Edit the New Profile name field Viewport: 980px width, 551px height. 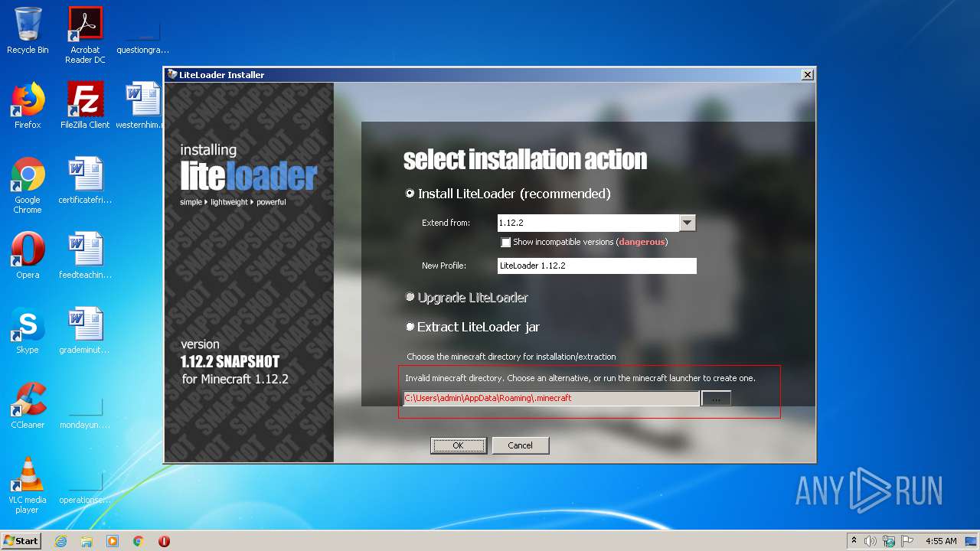tap(597, 266)
